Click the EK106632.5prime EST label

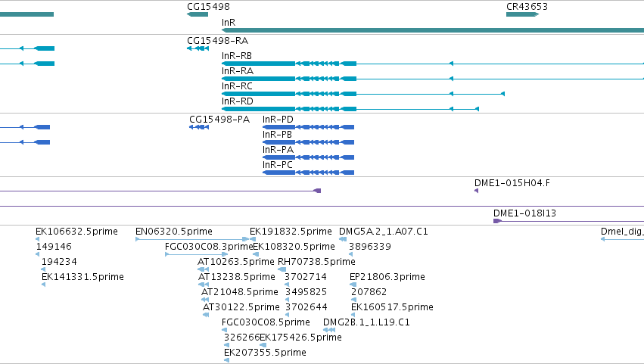[x=76, y=232]
